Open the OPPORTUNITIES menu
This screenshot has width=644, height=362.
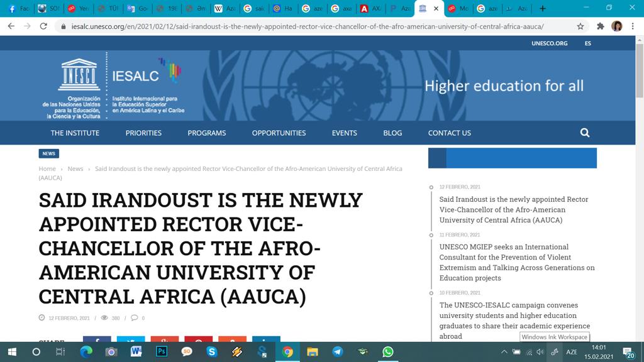[x=279, y=133]
